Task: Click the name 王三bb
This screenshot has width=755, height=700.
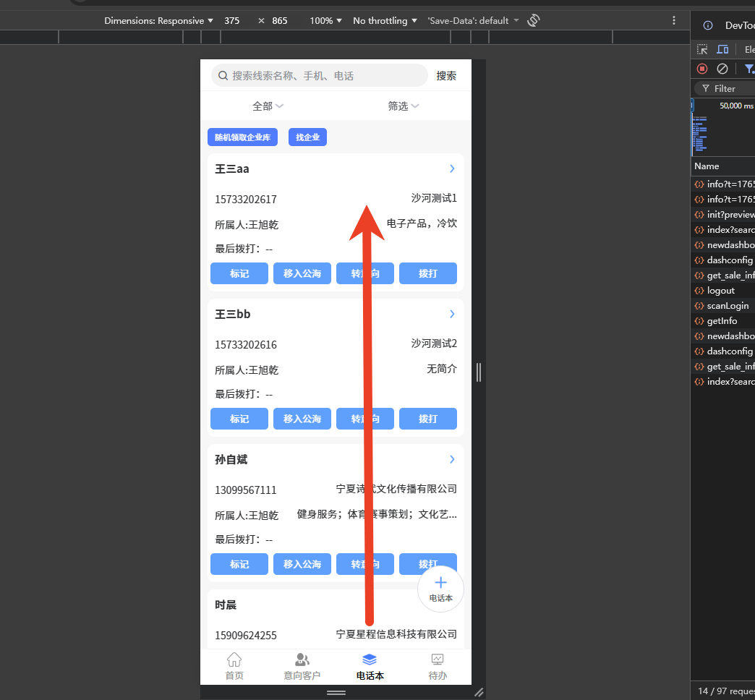Action: click(x=233, y=314)
